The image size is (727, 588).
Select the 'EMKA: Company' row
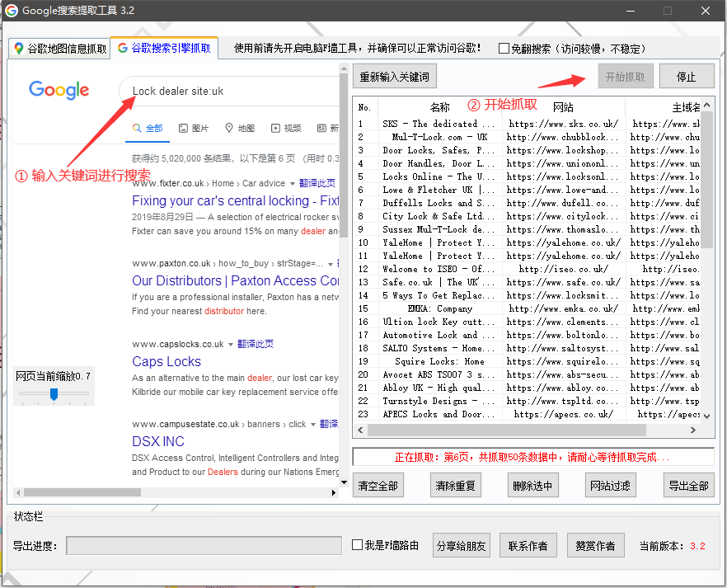tap(527, 308)
